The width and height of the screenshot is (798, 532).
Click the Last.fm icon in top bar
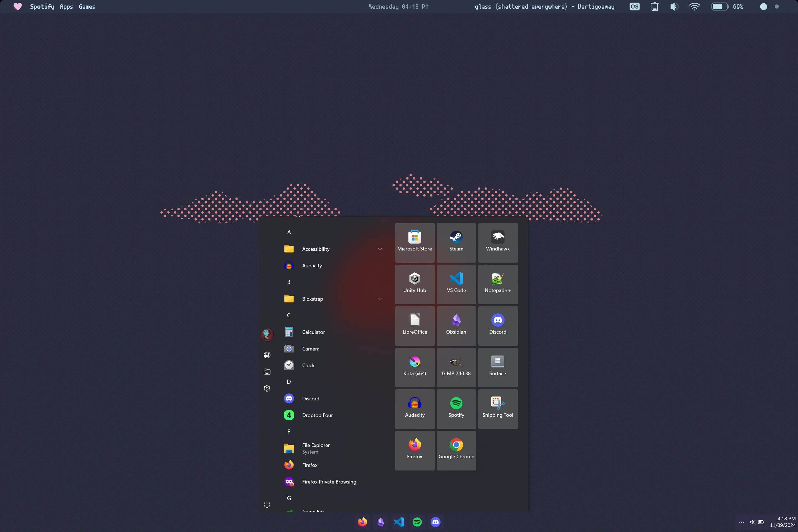[x=635, y=6]
